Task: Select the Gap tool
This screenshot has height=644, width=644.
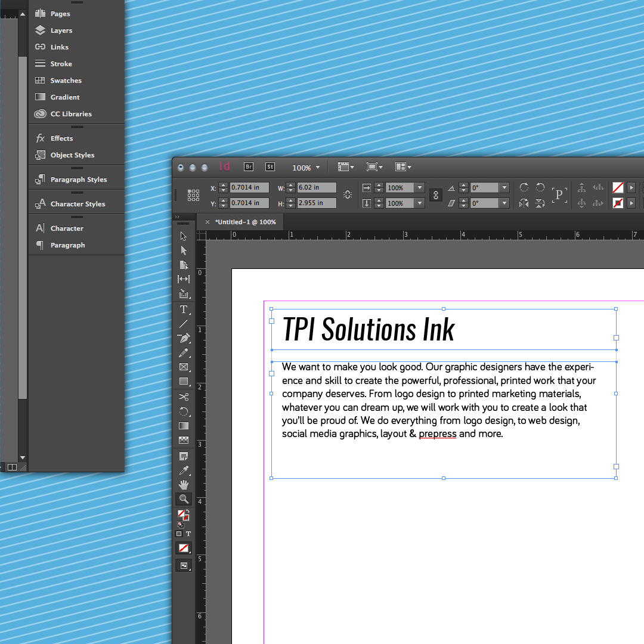Action: pyautogui.click(x=183, y=279)
